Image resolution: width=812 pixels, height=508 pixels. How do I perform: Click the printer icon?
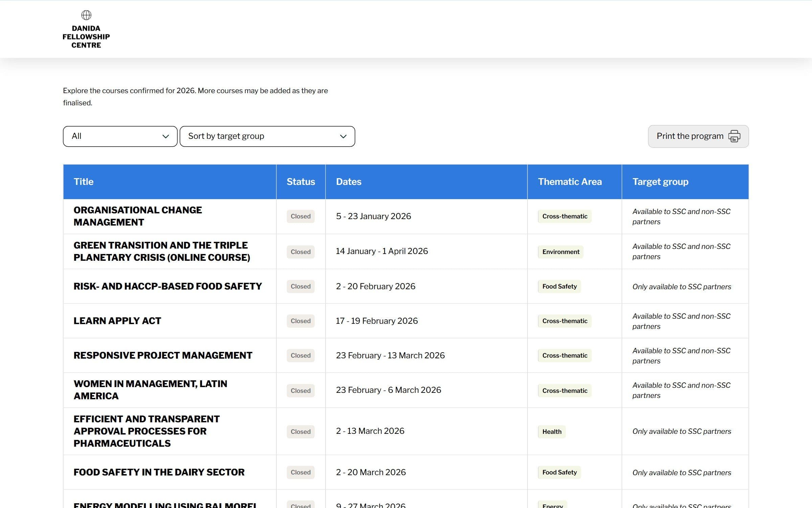(734, 136)
